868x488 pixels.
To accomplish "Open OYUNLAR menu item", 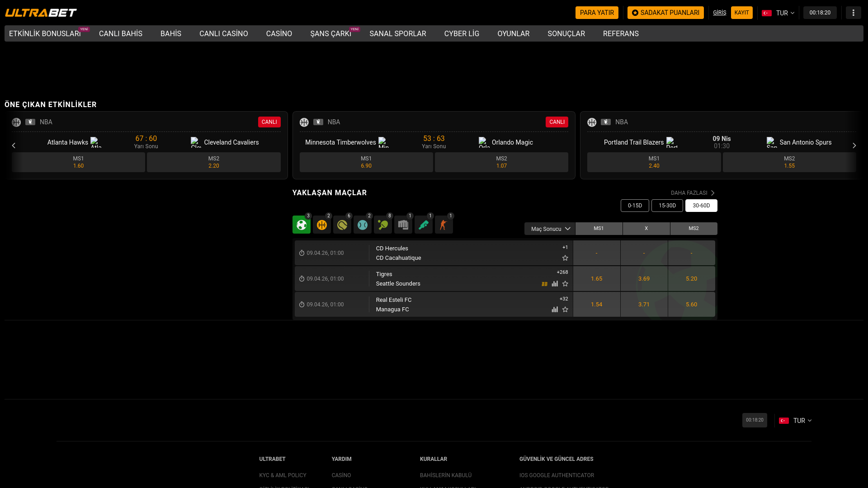I will coord(514,34).
